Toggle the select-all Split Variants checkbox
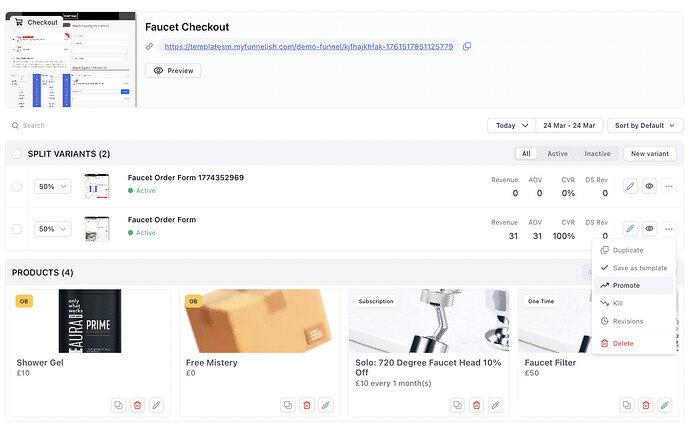This screenshot has height=434, width=690. (x=16, y=154)
